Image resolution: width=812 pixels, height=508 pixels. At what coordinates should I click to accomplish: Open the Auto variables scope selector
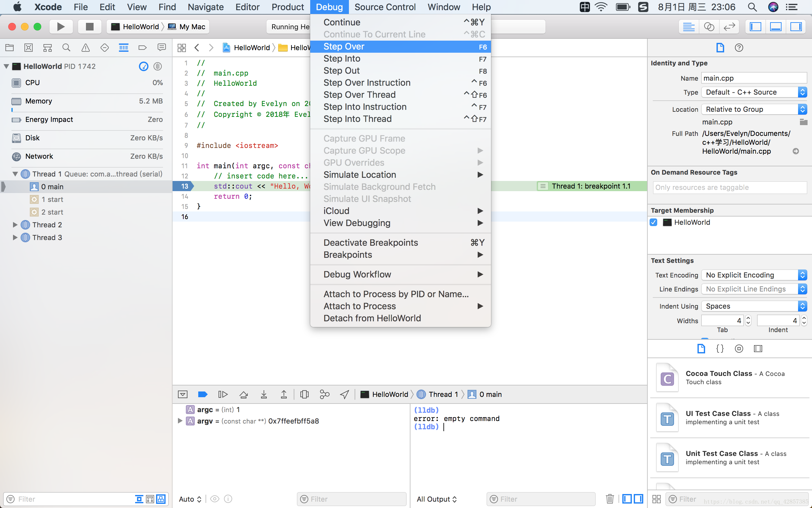(190, 499)
